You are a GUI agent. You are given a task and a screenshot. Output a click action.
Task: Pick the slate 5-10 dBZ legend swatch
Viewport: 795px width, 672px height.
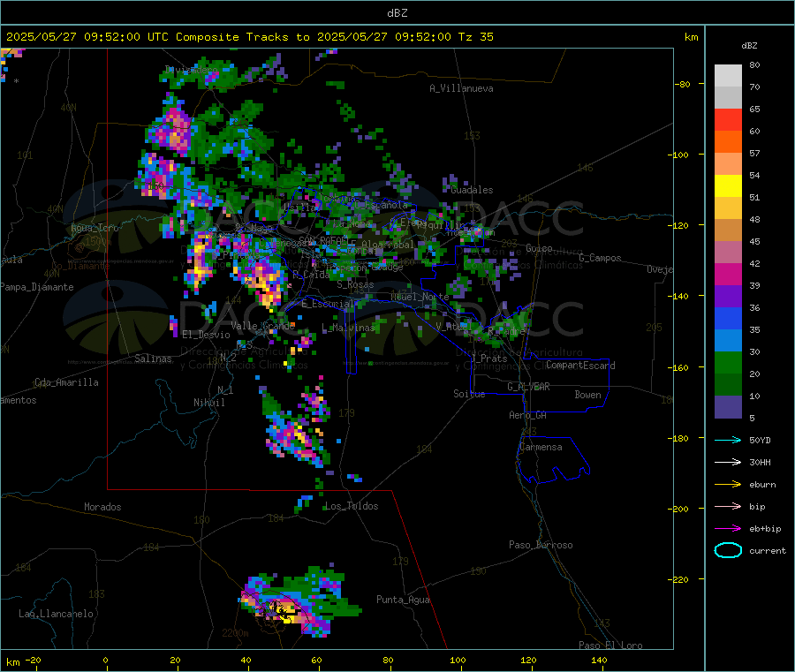728,407
